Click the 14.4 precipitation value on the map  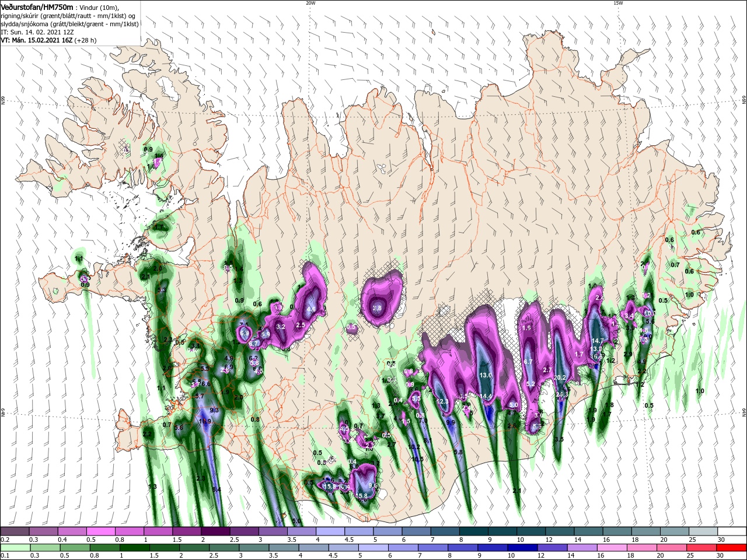[x=486, y=396]
